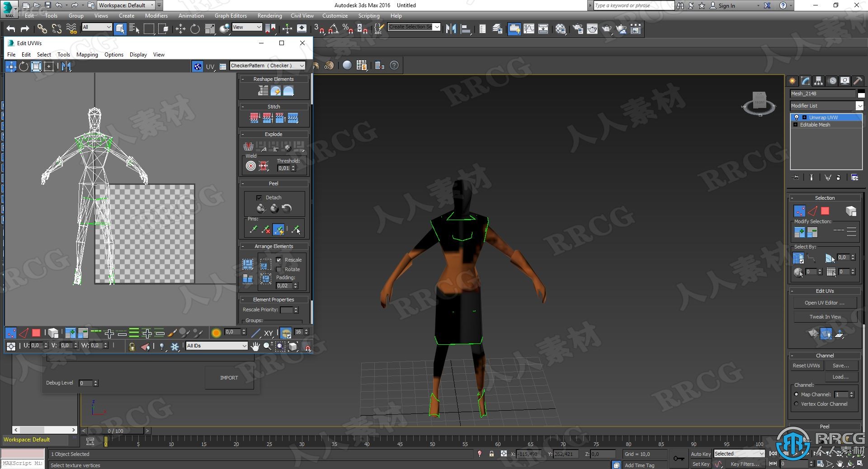Open the Modifiers menu

(156, 15)
